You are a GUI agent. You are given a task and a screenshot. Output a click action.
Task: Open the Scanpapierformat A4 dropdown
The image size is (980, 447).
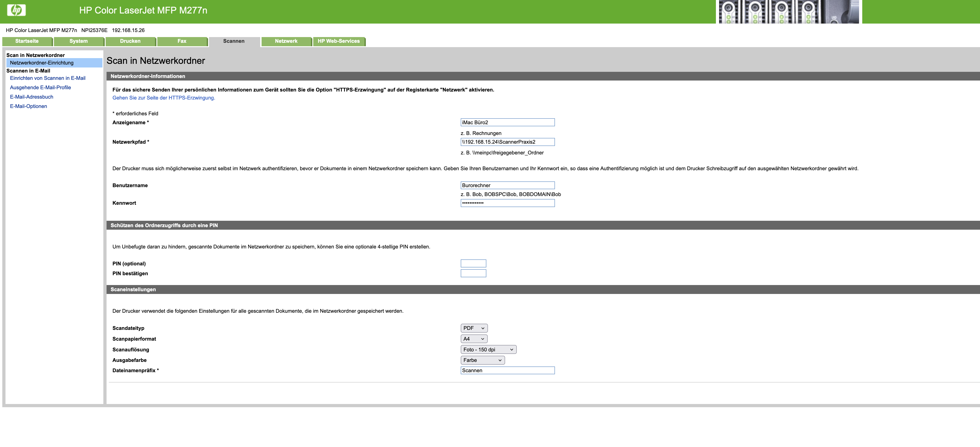[474, 339]
